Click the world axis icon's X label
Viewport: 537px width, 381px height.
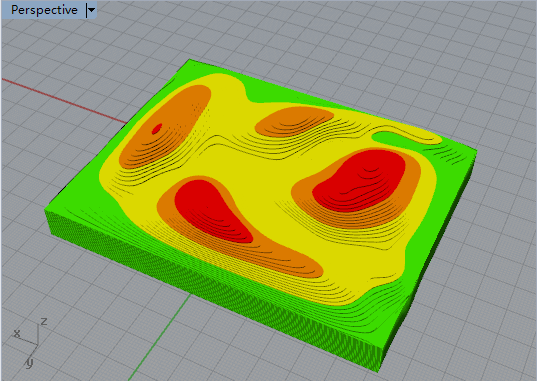pos(17,333)
